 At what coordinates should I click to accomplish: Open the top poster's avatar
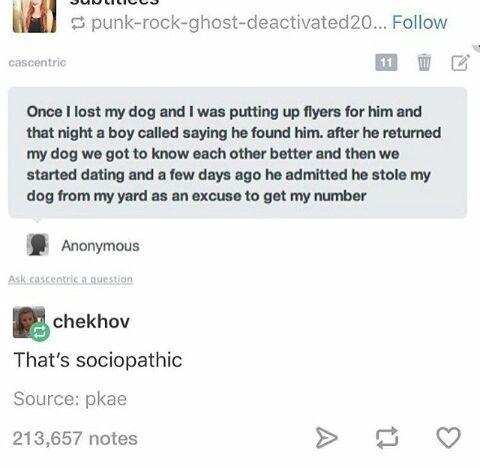tap(35, 16)
